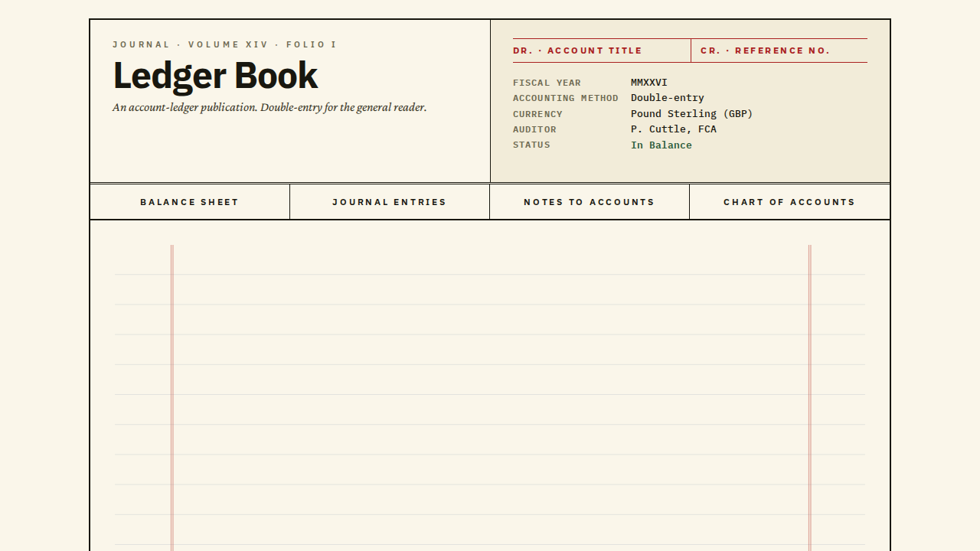
Task: Click the Double-entry method value
Action: [668, 98]
